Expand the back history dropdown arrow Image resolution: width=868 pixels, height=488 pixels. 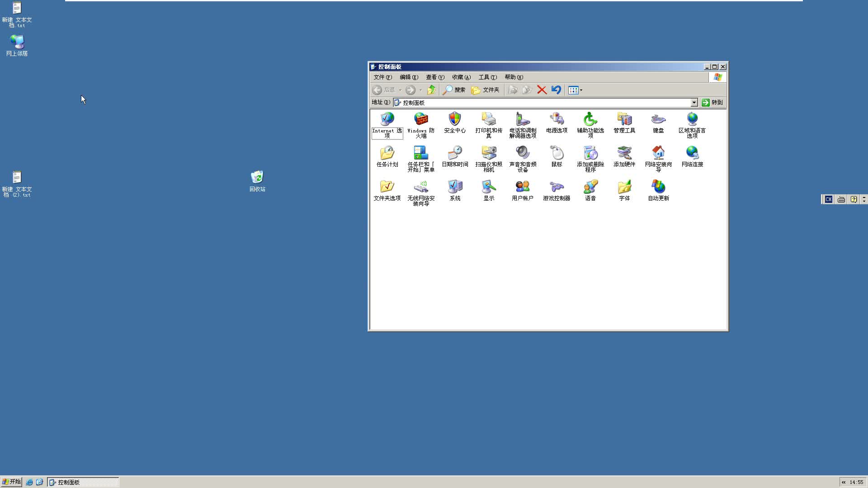point(400,90)
